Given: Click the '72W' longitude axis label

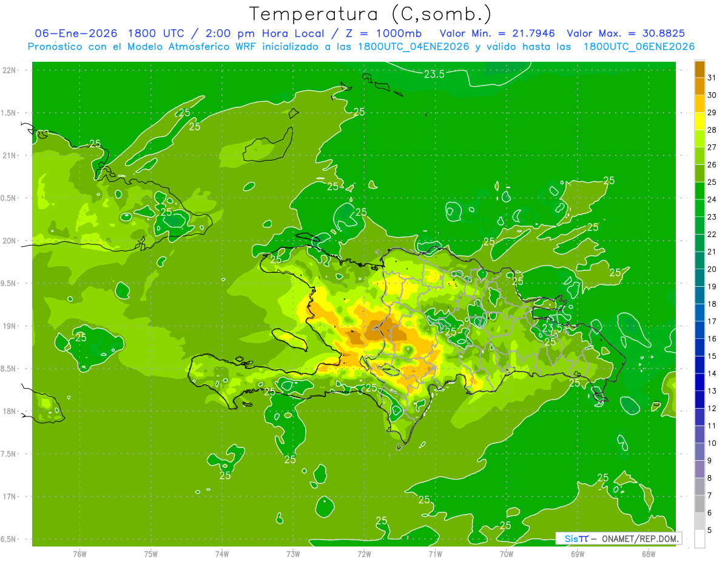Looking at the screenshot, I should click(364, 554).
